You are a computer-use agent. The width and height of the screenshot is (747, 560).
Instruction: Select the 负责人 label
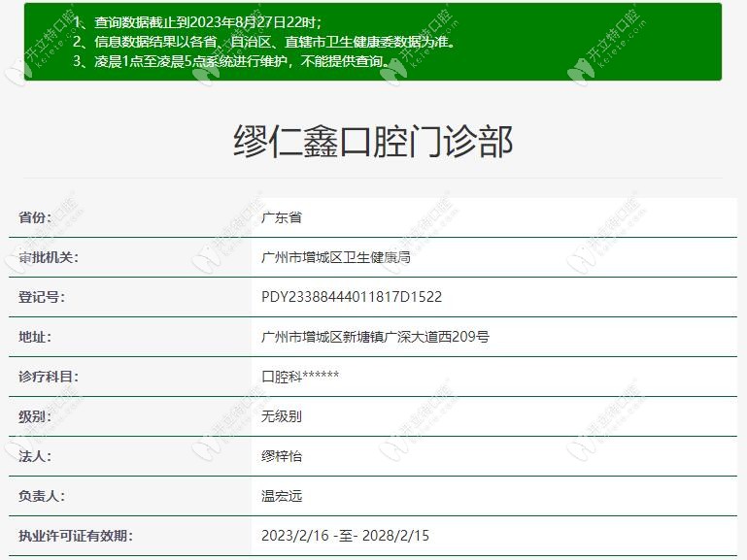42,496
